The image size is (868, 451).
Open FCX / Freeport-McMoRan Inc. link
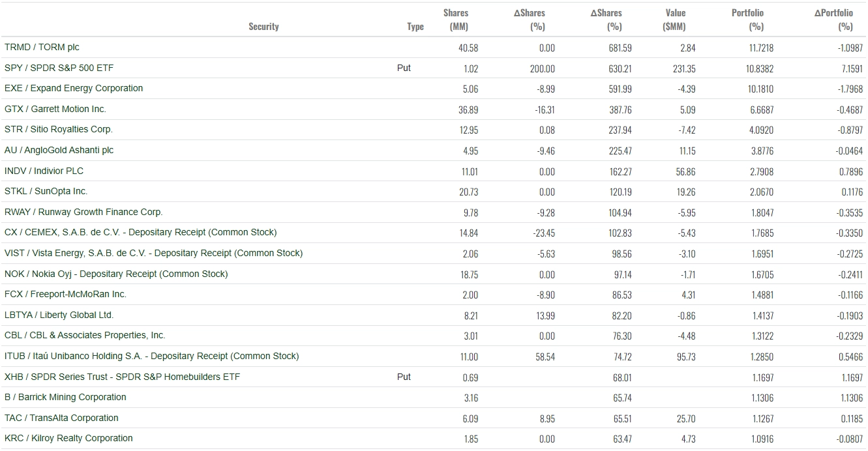click(65, 295)
